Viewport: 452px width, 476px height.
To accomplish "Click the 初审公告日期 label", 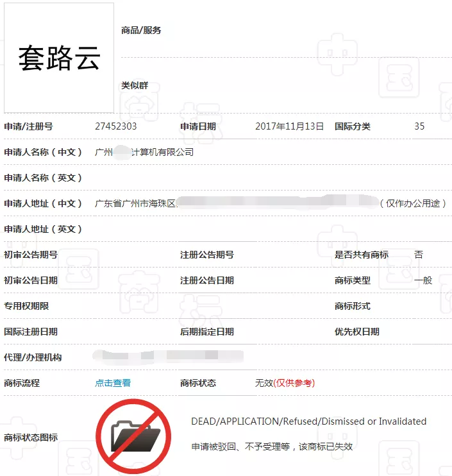I will coord(31,280).
